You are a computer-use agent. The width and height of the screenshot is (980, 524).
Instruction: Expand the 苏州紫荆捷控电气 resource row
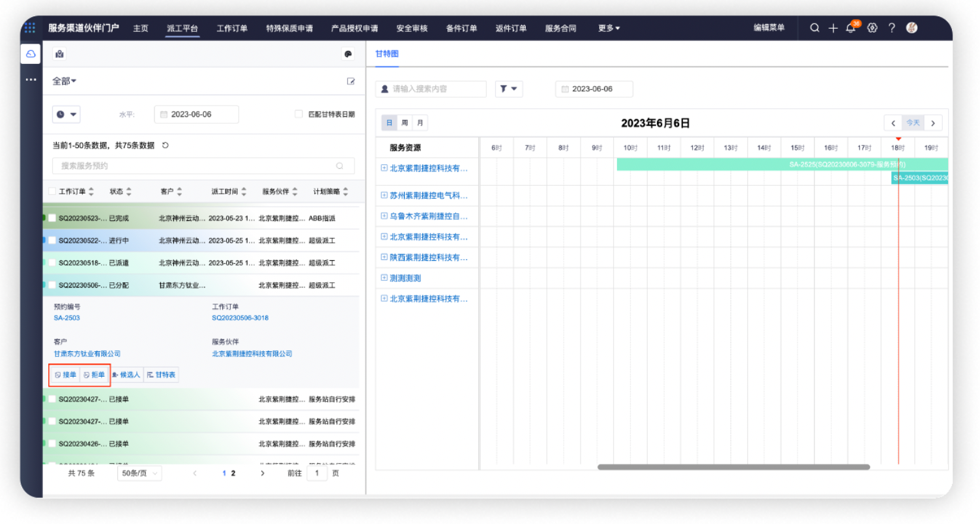(384, 196)
